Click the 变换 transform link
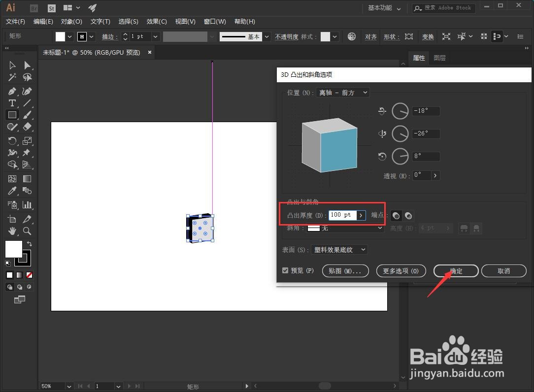 point(428,37)
